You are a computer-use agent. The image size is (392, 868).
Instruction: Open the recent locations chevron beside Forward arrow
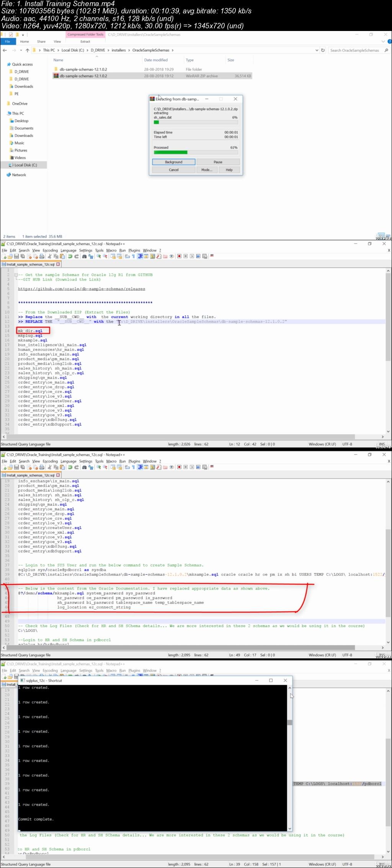coord(21,50)
